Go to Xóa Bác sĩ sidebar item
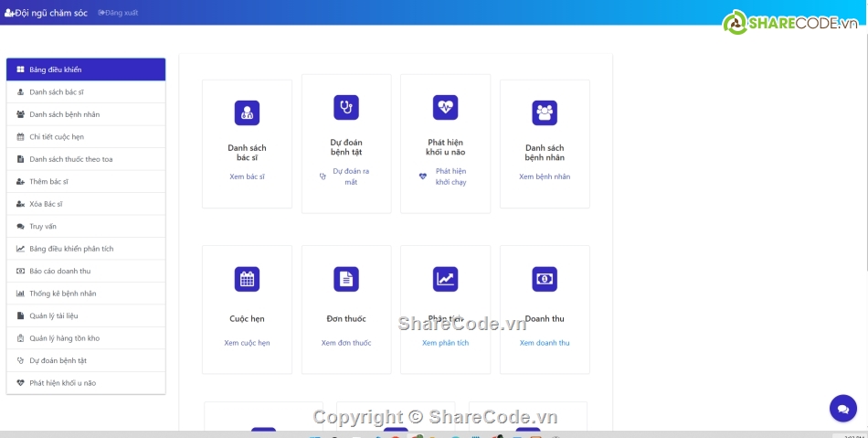This screenshot has width=868, height=438. (86, 204)
